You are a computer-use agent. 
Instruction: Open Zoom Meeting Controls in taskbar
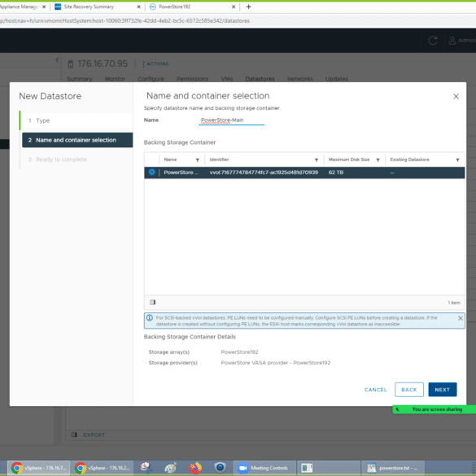coord(264,468)
